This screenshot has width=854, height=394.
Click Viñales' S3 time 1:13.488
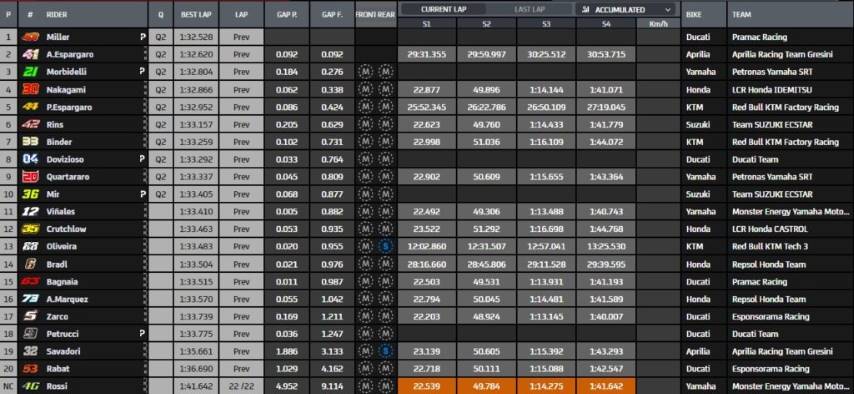pos(546,211)
